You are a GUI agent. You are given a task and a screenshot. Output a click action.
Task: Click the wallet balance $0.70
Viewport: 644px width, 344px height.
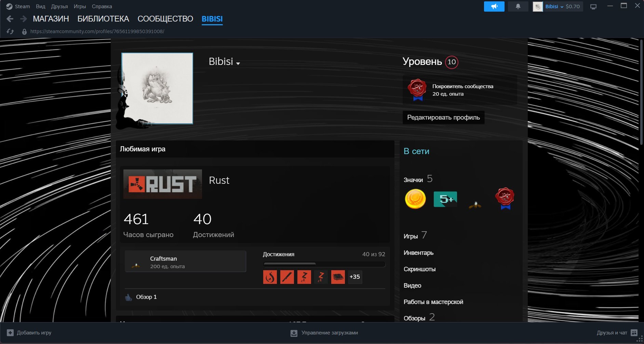coord(573,6)
